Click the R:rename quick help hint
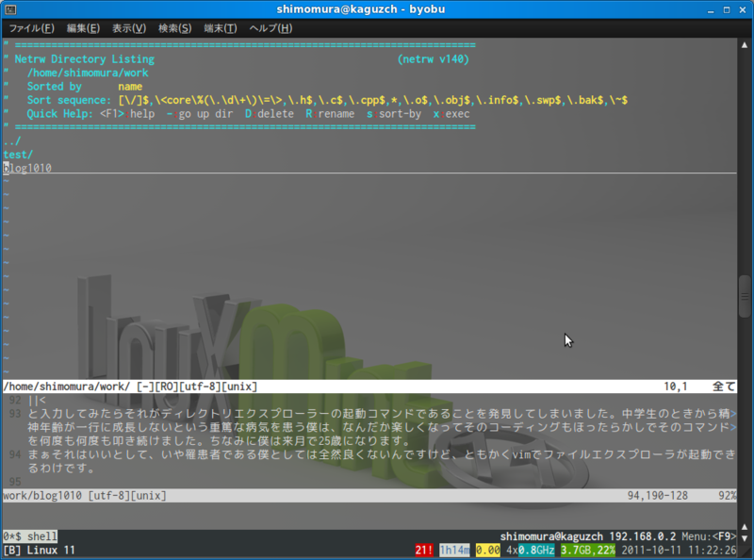The width and height of the screenshot is (754, 560). pos(330,114)
